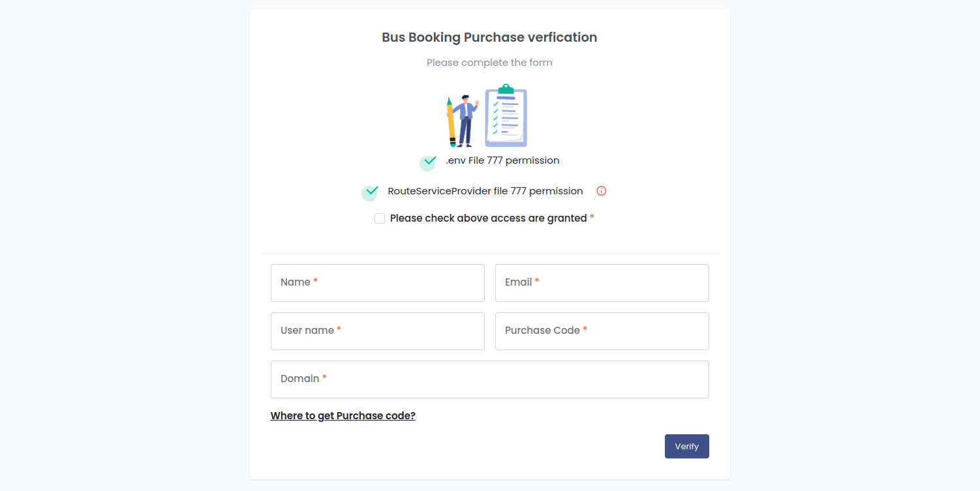Select the User name text box
This screenshot has height=491, width=980.
(378, 331)
